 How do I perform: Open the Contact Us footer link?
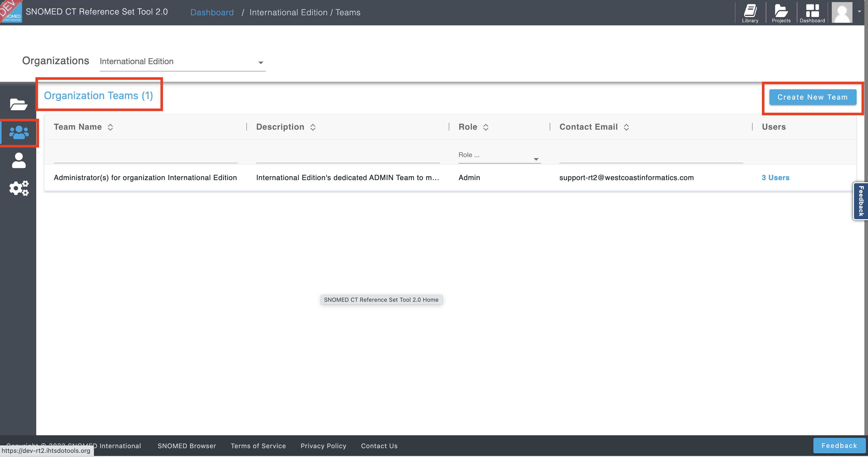(x=379, y=446)
